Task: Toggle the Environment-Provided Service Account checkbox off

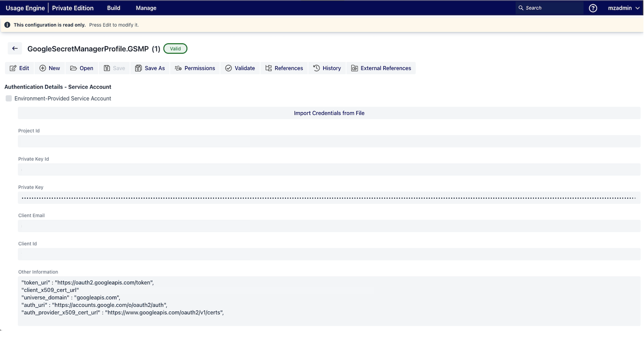Action: point(8,98)
